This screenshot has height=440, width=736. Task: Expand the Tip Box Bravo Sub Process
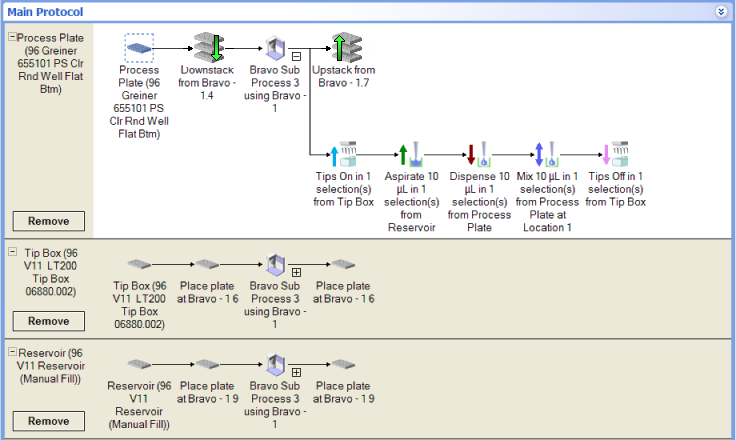coord(296,272)
